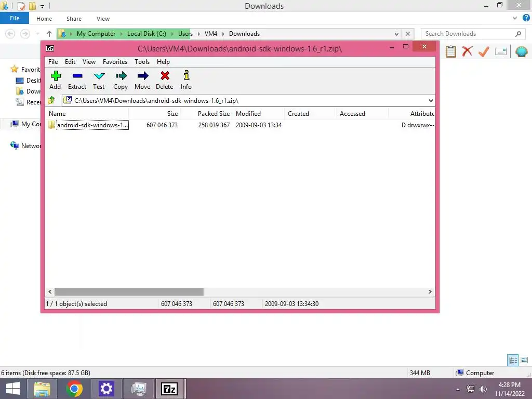Open File Explorer from taskbar
The height and width of the screenshot is (399, 532).
[x=42, y=389]
